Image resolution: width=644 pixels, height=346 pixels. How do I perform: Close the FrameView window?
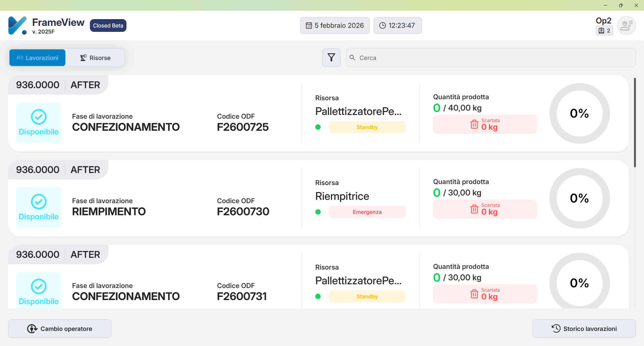click(x=636, y=5)
